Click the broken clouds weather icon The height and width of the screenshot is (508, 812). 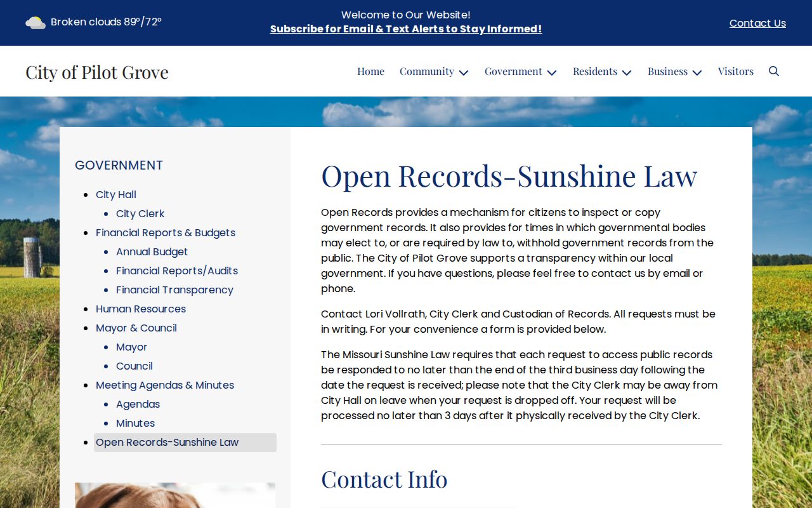tap(36, 23)
